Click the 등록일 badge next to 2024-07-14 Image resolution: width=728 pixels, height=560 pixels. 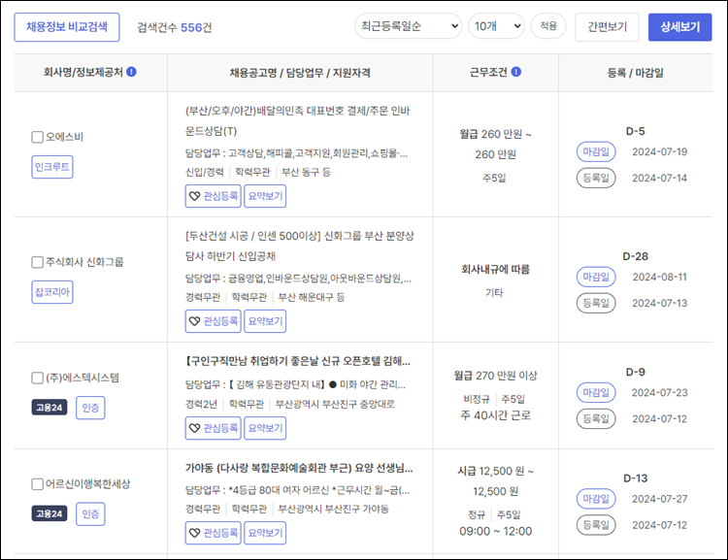click(596, 178)
